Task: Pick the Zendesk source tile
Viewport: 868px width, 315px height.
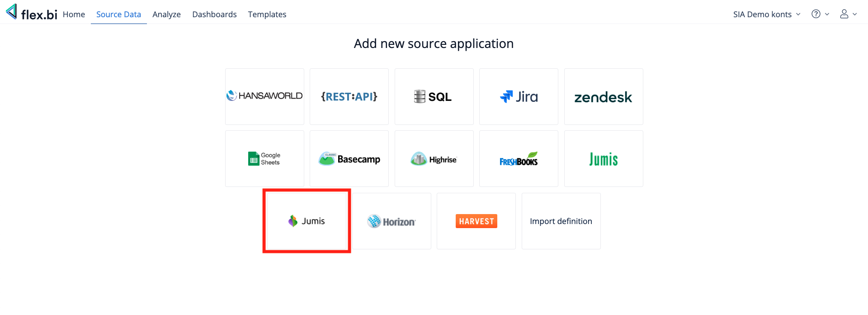Action: (604, 96)
